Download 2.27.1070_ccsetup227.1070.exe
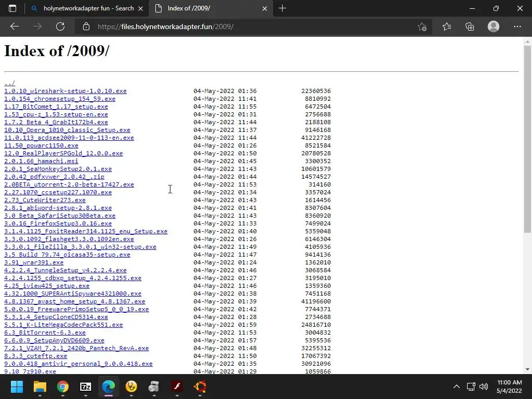Screen dimensions: 532x399 coord(58,192)
